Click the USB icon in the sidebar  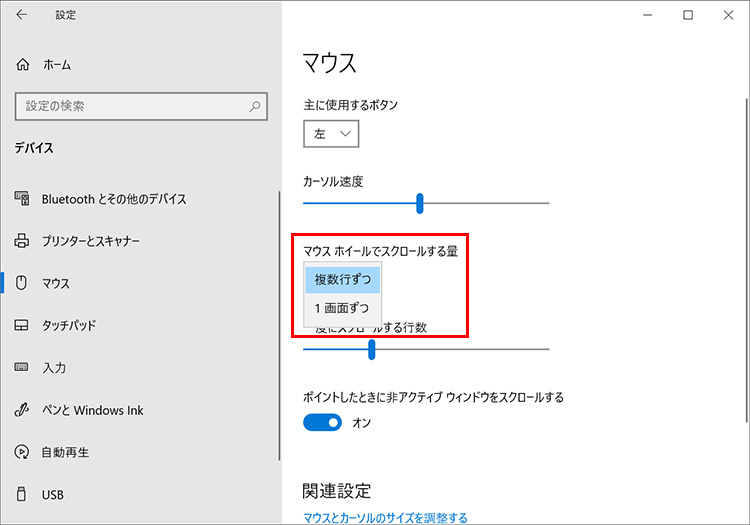[23, 494]
